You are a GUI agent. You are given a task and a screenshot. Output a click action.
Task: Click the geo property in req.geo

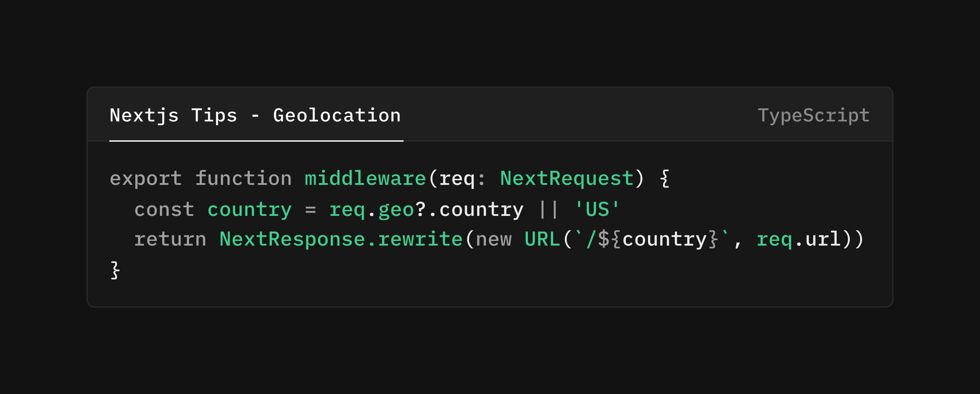pyautogui.click(x=396, y=209)
